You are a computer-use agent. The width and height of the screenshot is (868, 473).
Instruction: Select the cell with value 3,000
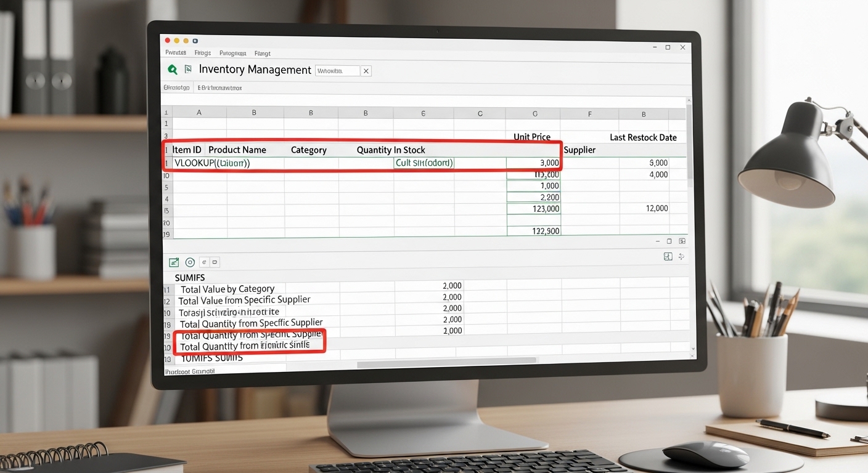point(534,163)
